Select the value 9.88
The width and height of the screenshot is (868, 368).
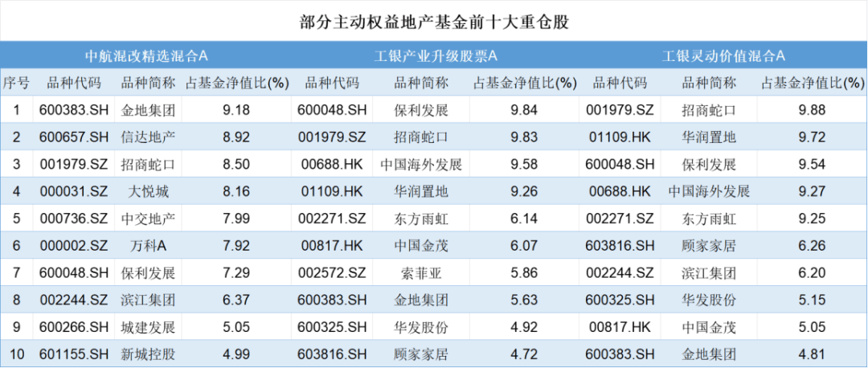[812, 110]
